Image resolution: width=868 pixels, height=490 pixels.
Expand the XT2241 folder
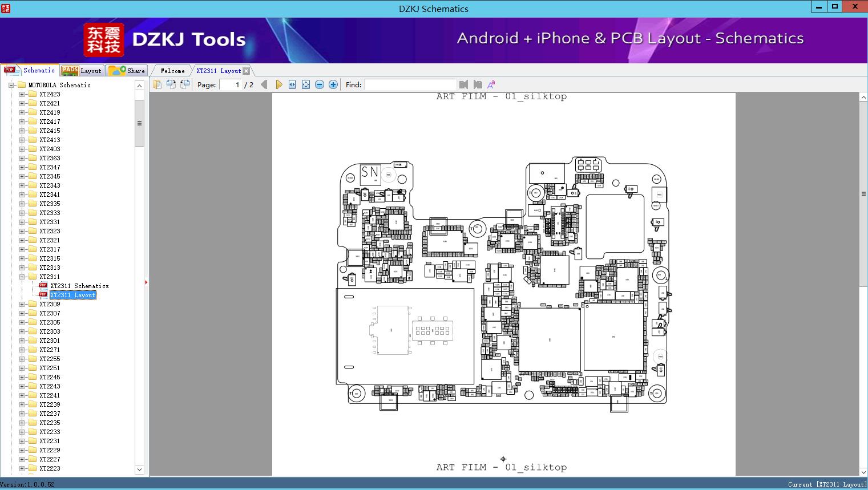22,395
